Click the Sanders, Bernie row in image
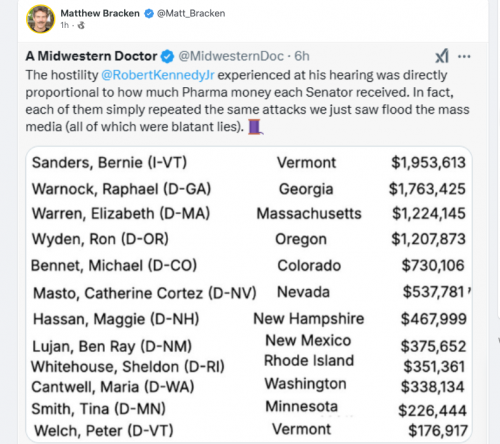Screen dimensions: 500x444 [249, 163]
